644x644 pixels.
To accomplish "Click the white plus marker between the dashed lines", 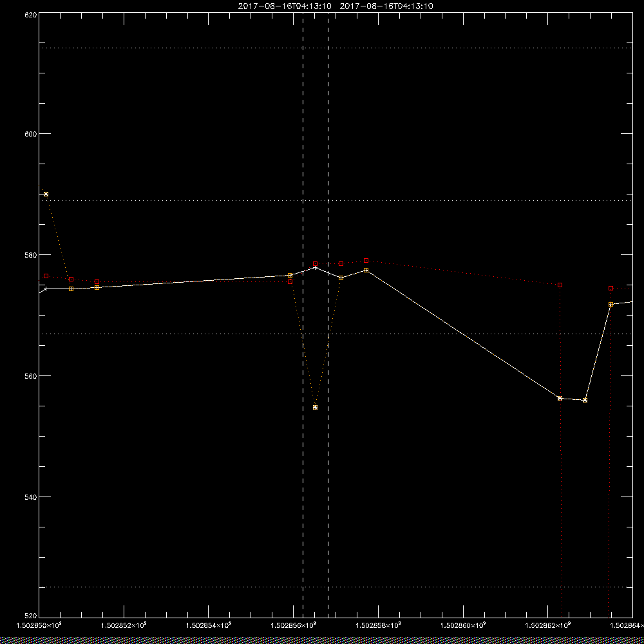I will (x=315, y=267).
